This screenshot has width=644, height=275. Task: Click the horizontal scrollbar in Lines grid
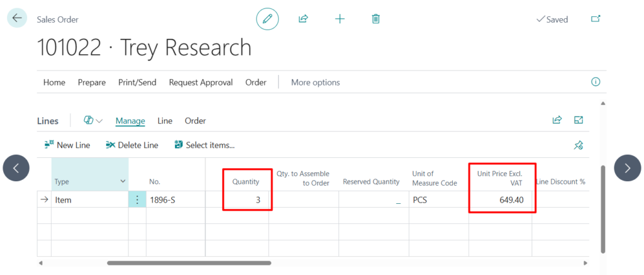coord(189,263)
